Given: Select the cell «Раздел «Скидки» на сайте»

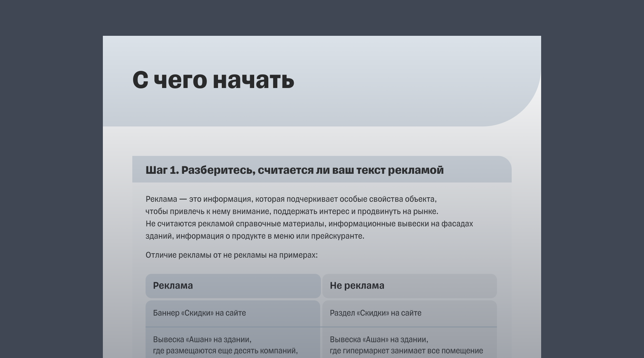Looking at the screenshot, I should tap(376, 313).
